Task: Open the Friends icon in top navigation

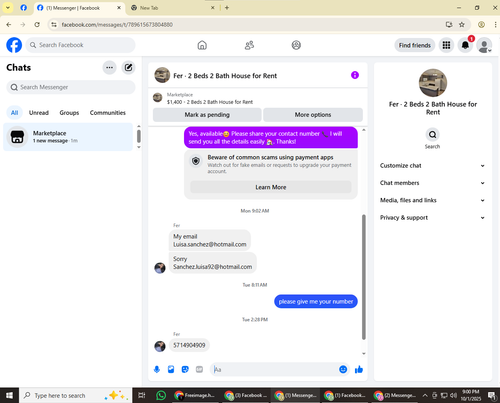Action: tap(249, 45)
